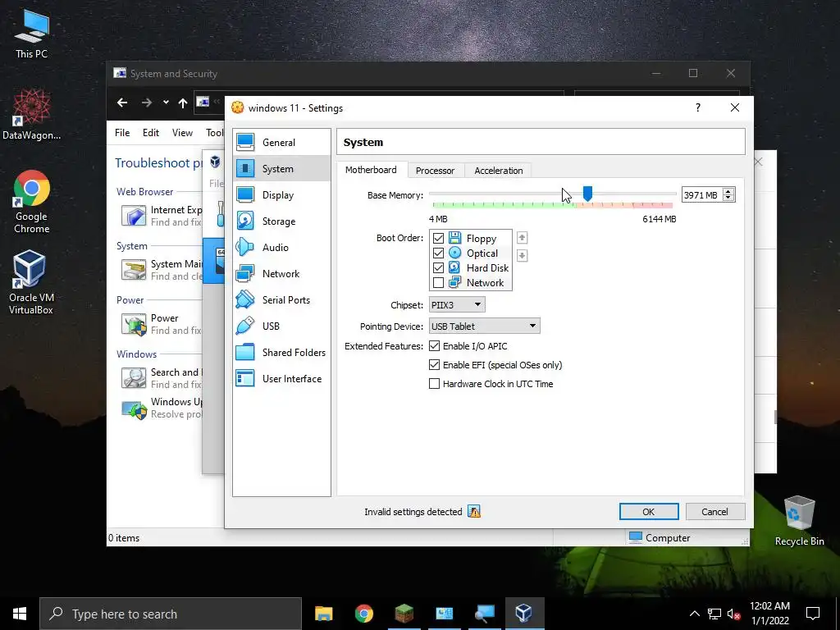Open Google Chrome desktop shortcut
840x630 pixels.
31,202
